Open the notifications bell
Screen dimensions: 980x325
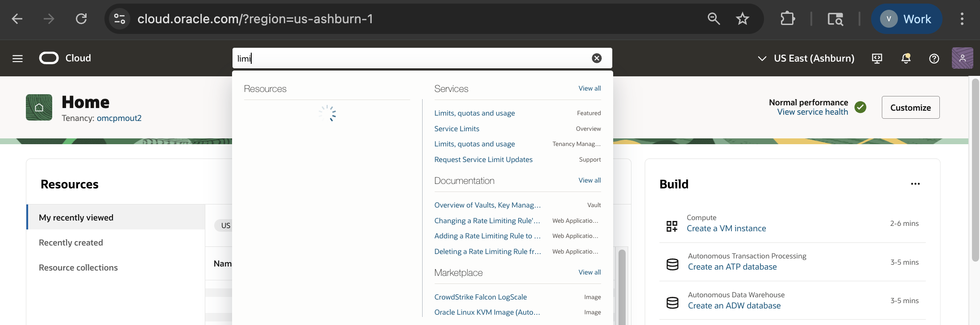(x=905, y=58)
